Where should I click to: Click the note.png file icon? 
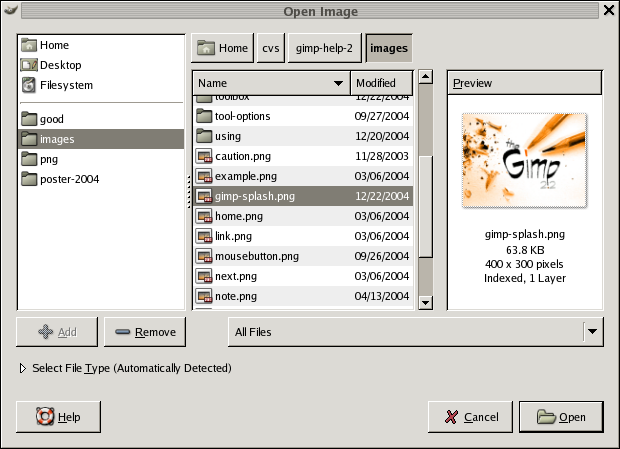(x=204, y=296)
